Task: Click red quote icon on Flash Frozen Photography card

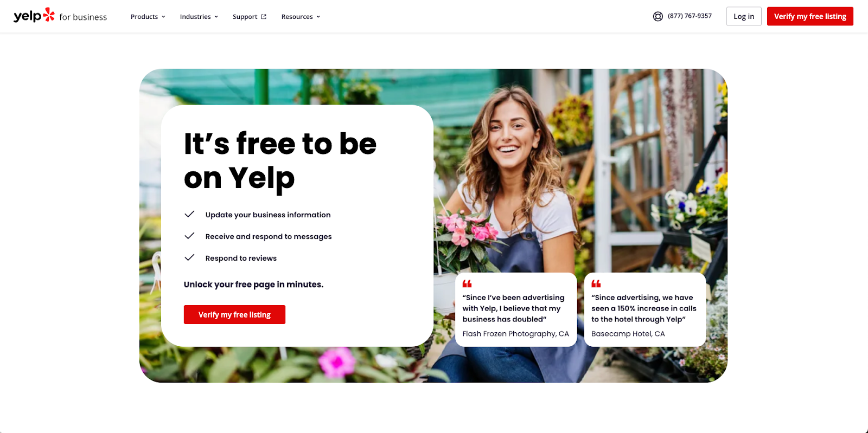Action: [x=467, y=283]
